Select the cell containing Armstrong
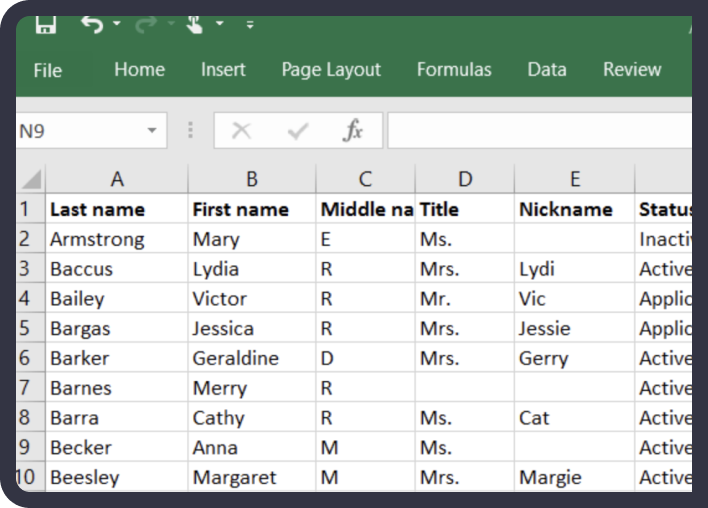The width and height of the screenshot is (708, 508). pos(117,239)
